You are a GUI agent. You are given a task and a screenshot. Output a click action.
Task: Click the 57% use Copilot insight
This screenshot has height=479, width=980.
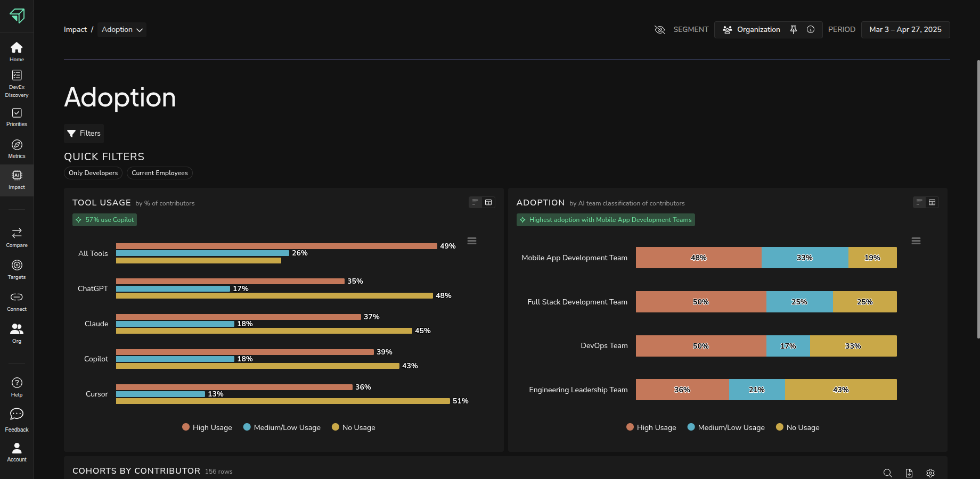coord(104,220)
